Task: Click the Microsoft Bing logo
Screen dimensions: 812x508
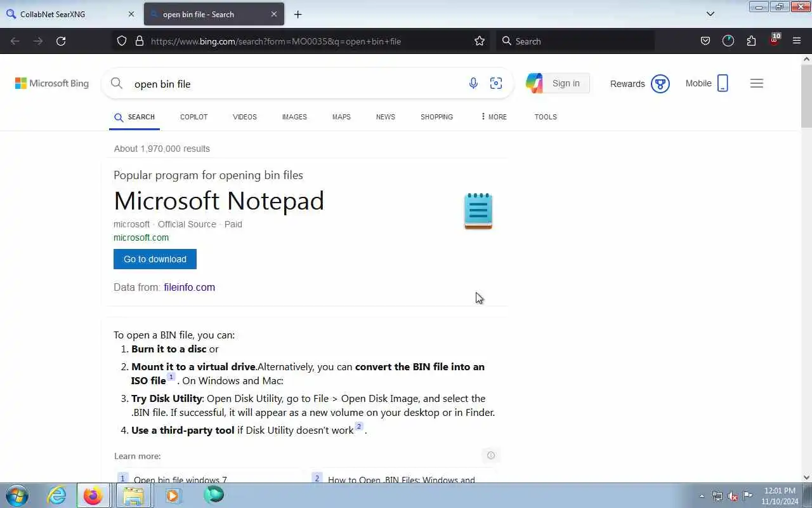Action: [x=52, y=83]
